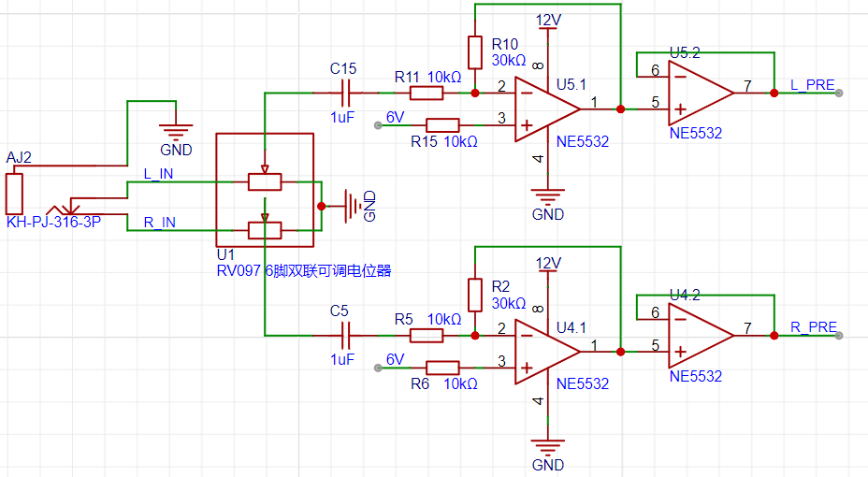Click the R10 30kΩ value text
The width and height of the screenshot is (868, 477).
[509, 60]
